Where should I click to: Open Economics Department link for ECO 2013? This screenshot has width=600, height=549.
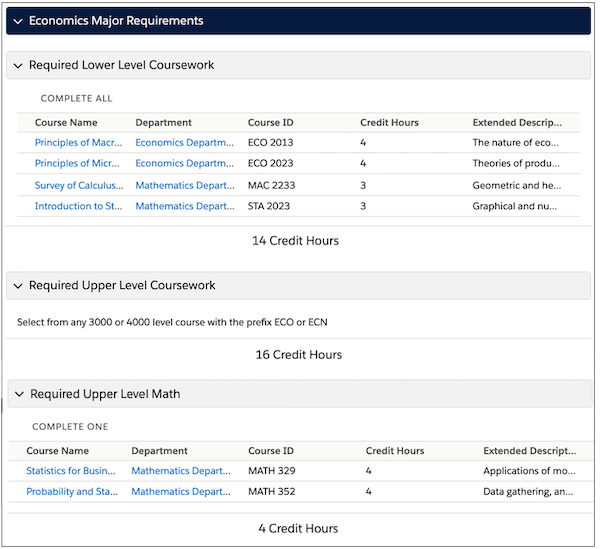pos(184,143)
